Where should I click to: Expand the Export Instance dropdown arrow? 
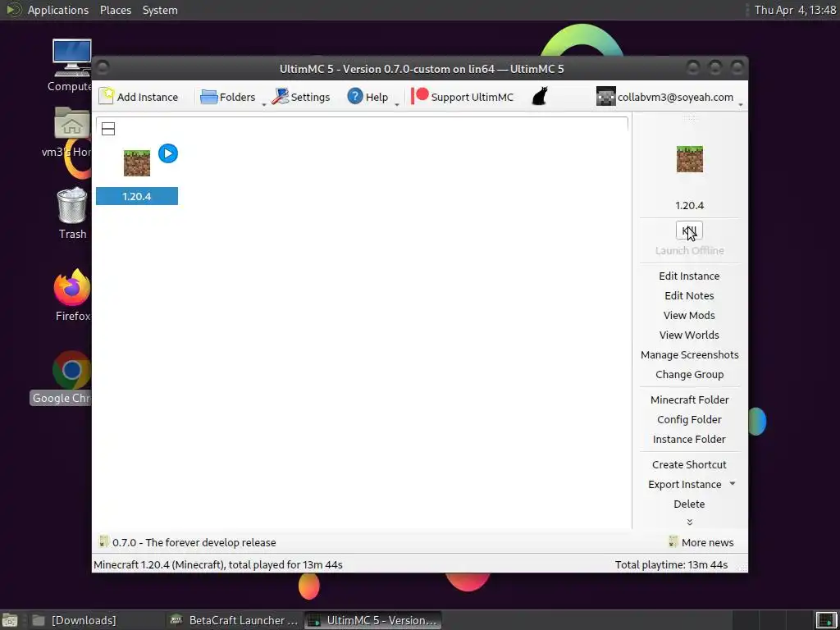[x=733, y=484]
